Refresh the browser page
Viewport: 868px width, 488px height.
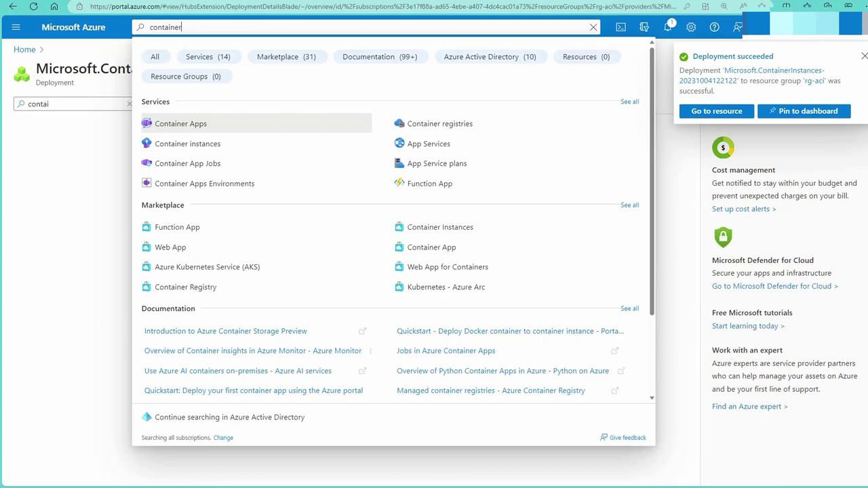coord(34,6)
